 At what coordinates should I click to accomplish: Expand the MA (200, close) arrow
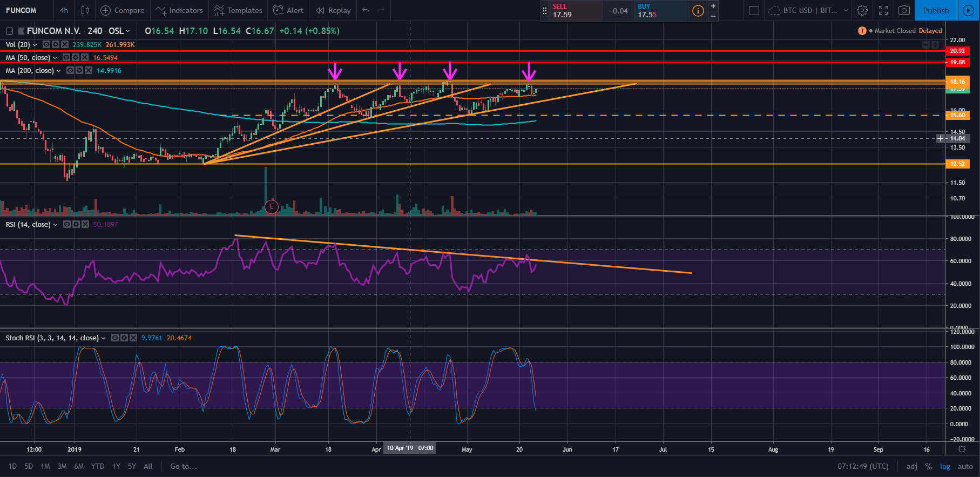[x=59, y=71]
